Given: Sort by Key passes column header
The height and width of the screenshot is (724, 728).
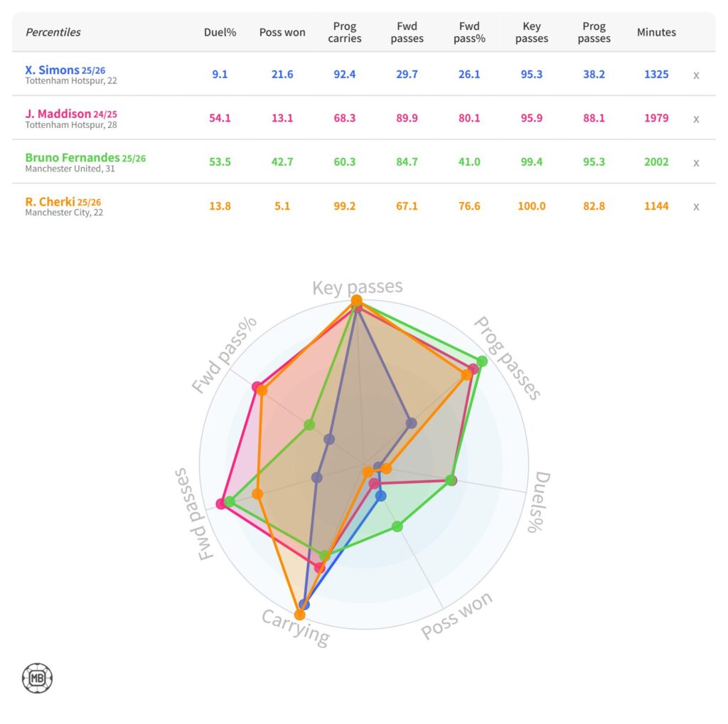Looking at the screenshot, I should 531,32.
